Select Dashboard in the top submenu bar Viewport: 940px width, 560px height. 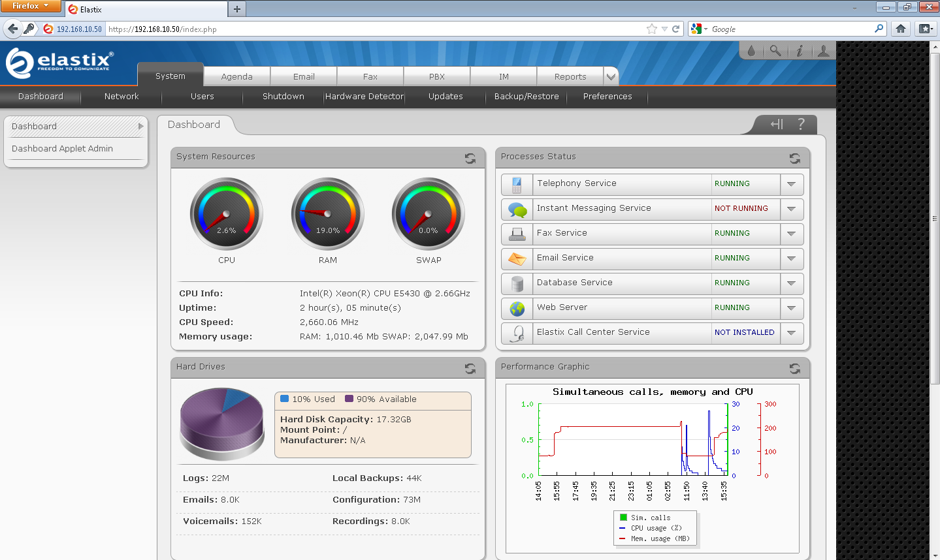coord(41,97)
